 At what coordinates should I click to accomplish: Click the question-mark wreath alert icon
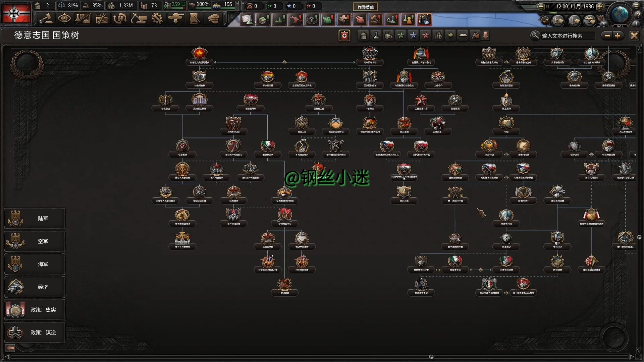(x=312, y=19)
